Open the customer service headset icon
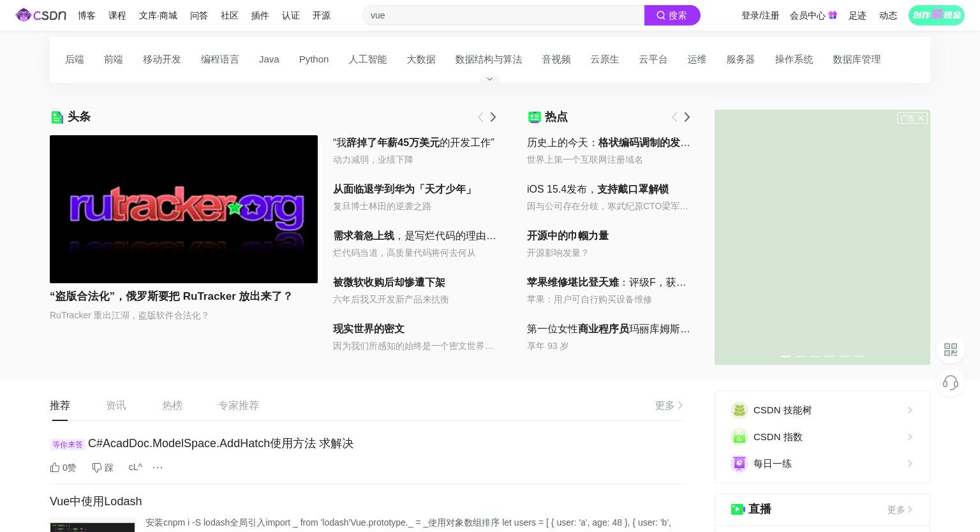 pos(951,383)
